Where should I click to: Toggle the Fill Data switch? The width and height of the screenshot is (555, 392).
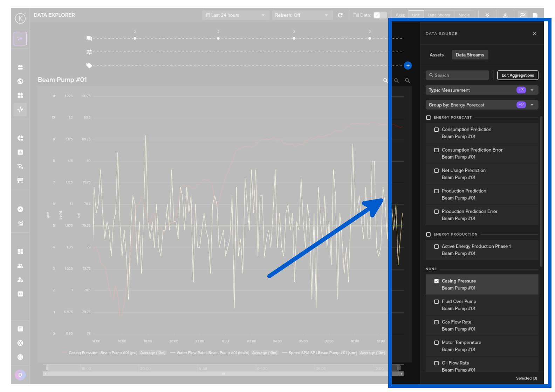(380, 15)
